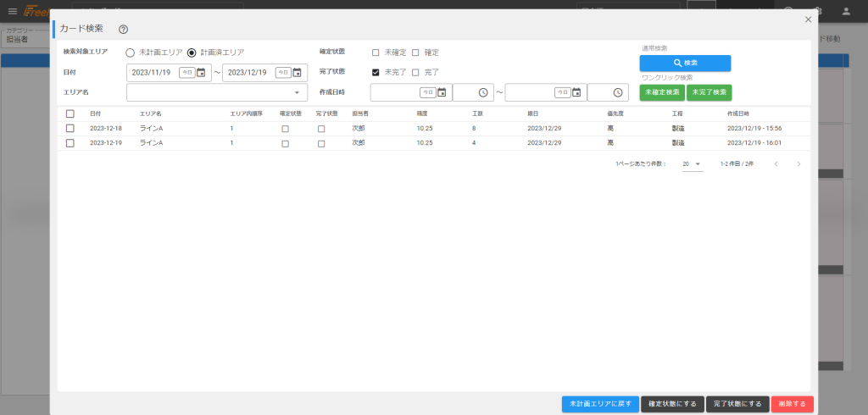Open calendar picker for end date 2023/12/19
868x415 pixels.
[297, 73]
